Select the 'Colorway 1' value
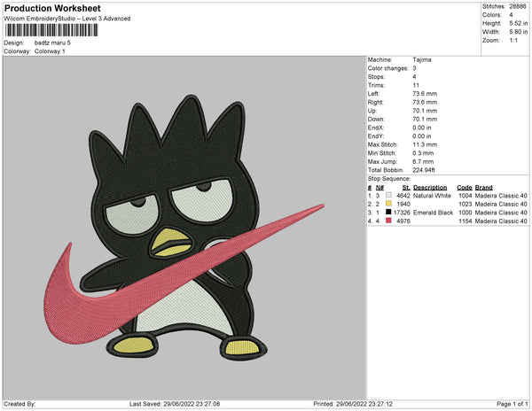This screenshot has width=532, height=411. (50, 51)
